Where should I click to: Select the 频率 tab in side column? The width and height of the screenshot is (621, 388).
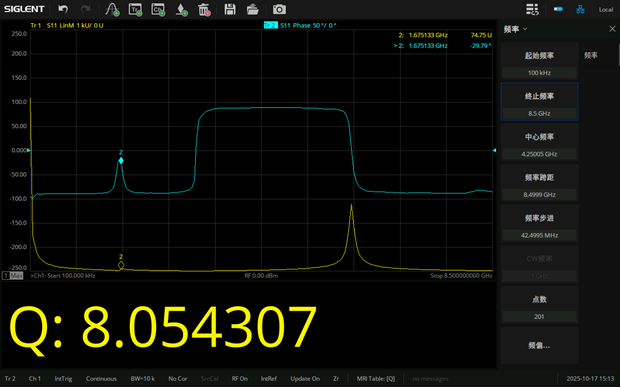(591, 55)
